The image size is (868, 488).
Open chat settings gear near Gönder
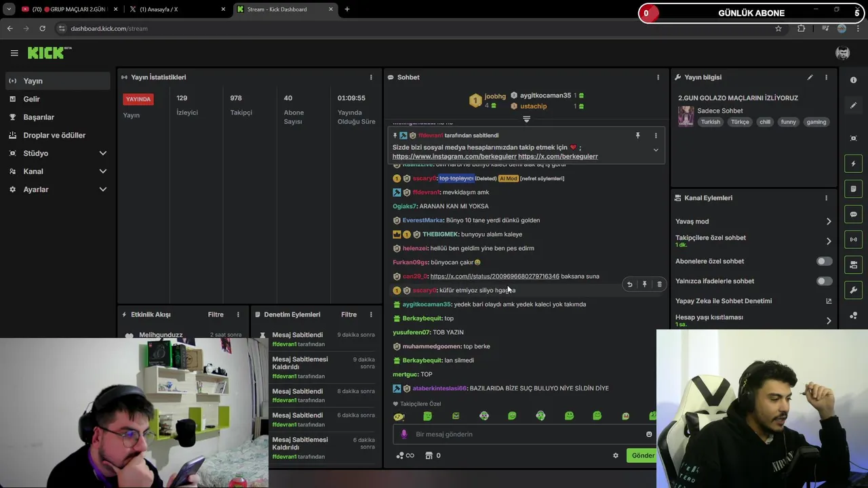(x=616, y=455)
